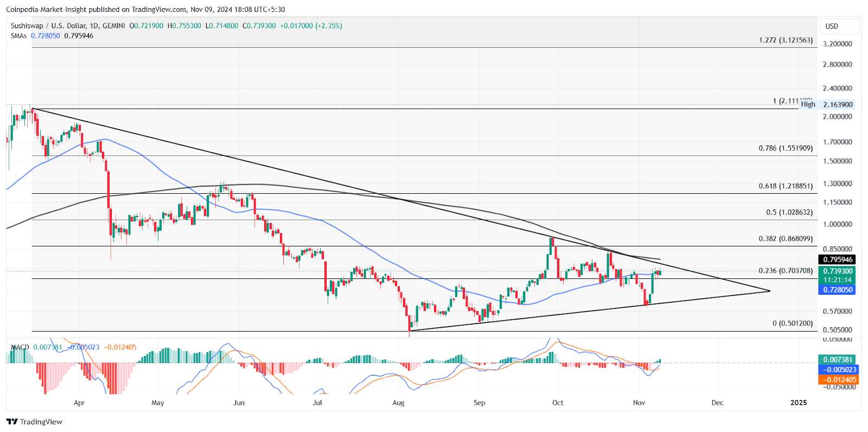Click the 3.200000 price axis label

tap(838, 44)
